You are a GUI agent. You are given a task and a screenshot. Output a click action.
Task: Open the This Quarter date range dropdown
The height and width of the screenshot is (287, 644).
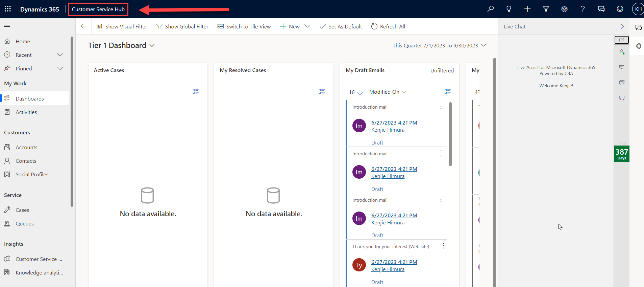point(484,45)
